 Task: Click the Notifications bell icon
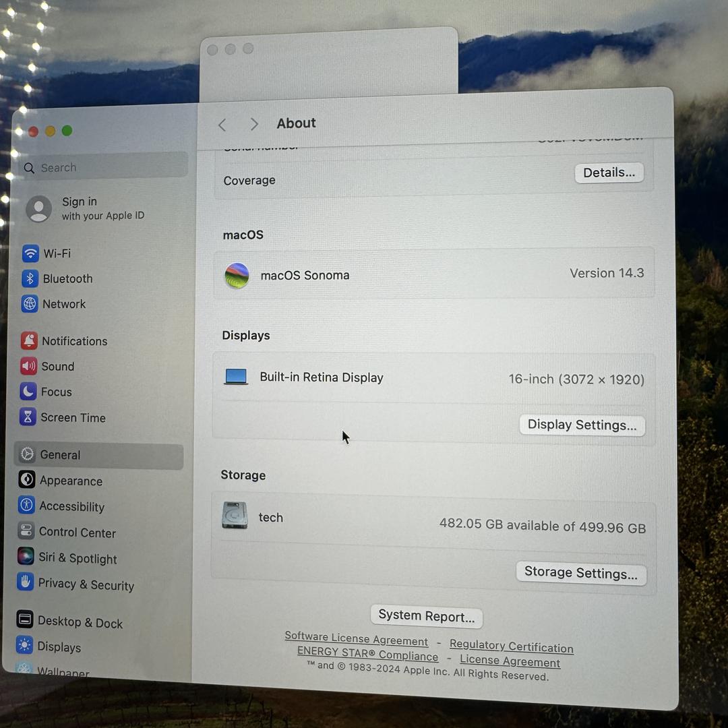click(x=29, y=341)
